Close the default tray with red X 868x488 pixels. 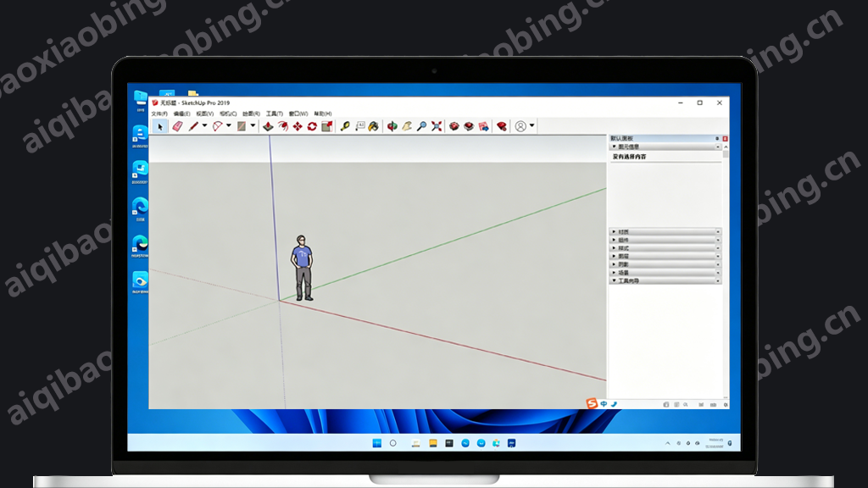pos(725,138)
